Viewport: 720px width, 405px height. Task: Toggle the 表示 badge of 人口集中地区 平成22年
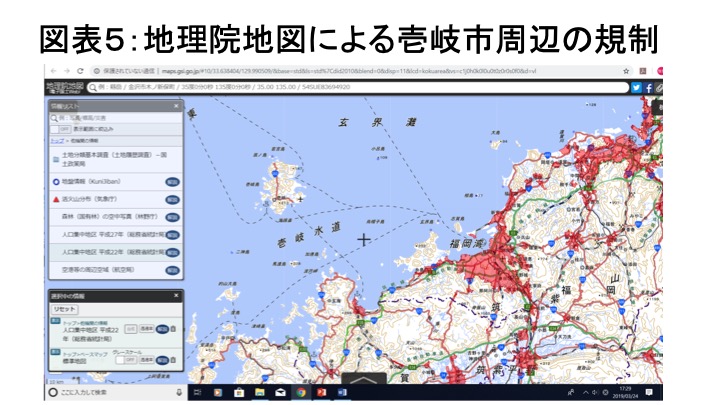point(55,321)
